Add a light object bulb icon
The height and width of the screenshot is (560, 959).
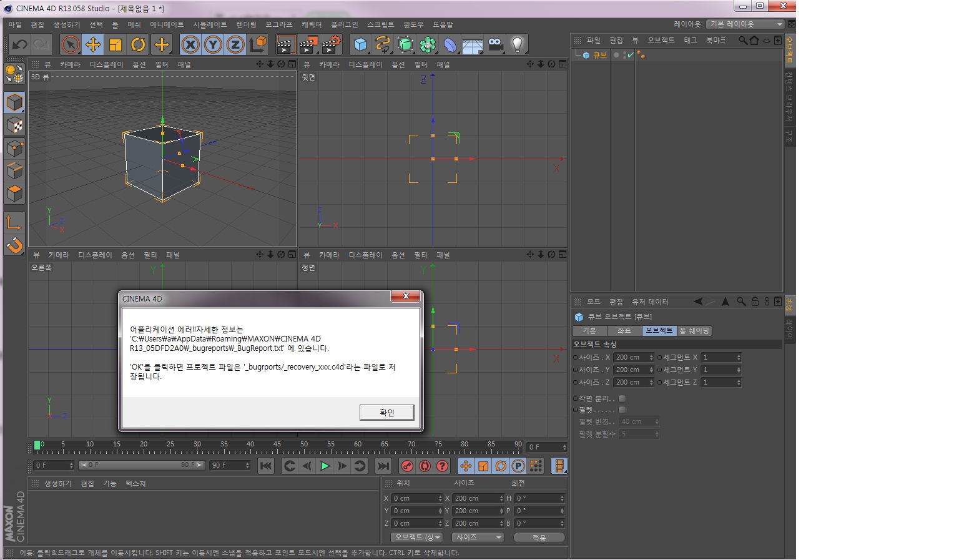click(x=518, y=44)
